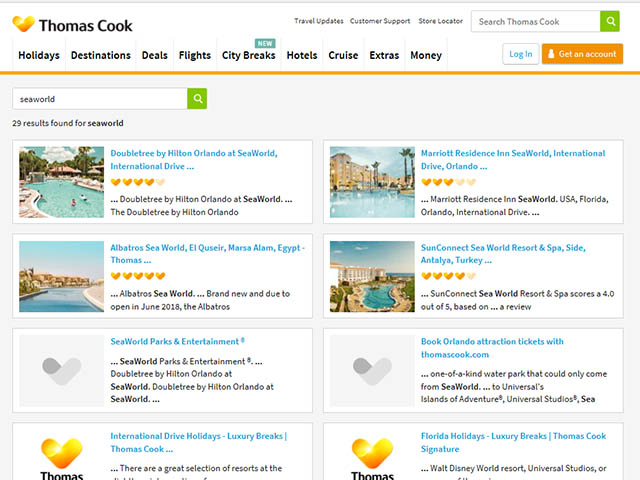Click heart rating of Doubletree by Hilton result

138,182
